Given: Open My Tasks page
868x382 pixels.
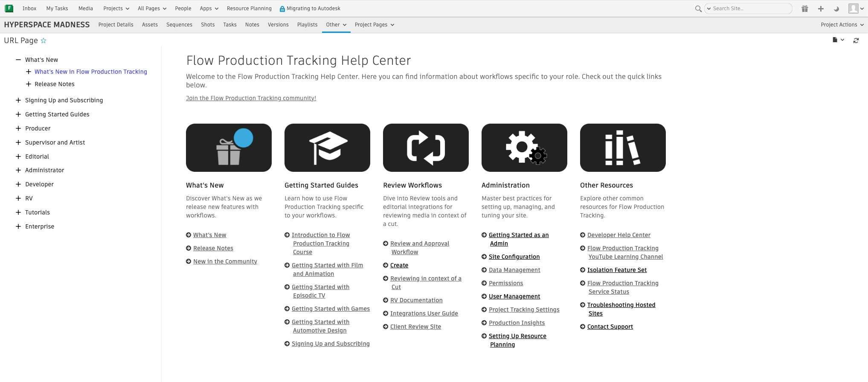Looking at the screenshot, I should (57, 9).
